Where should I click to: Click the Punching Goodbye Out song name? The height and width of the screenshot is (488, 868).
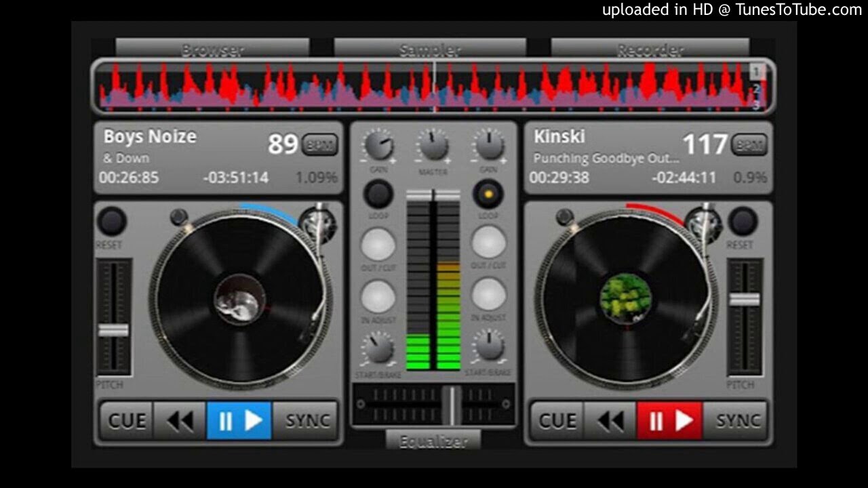[606, 159]
